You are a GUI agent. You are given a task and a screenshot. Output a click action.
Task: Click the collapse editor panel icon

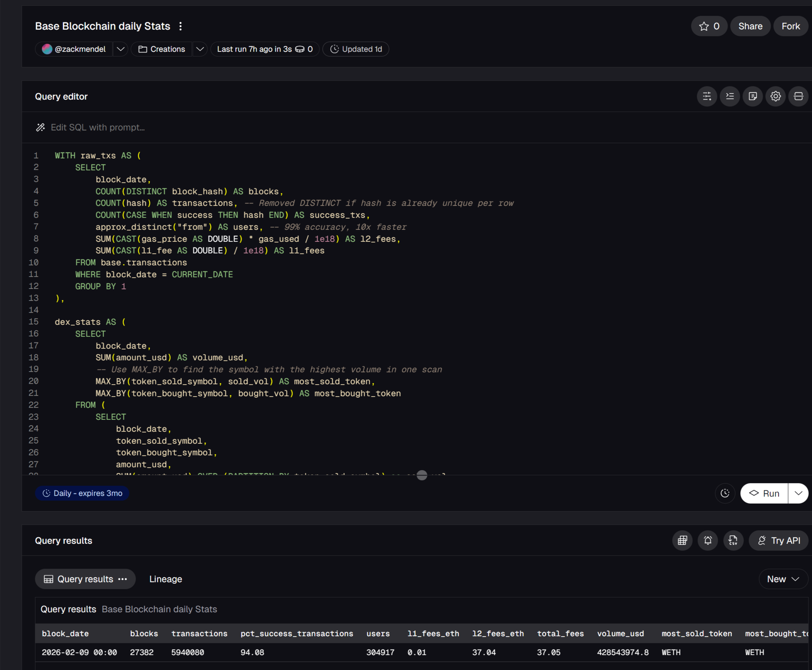click(x=798, y=96)
